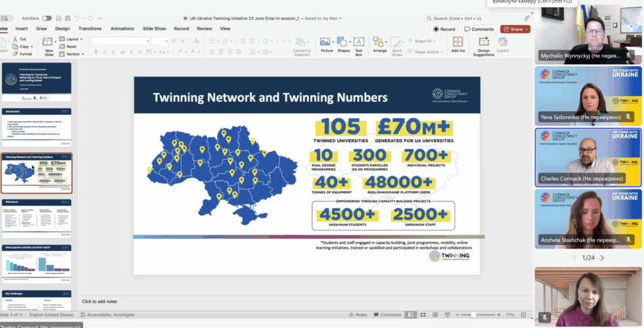Click the Record button with dot
Image resolution: width=644 pixels, height=328 pixels.
point(444,29)
